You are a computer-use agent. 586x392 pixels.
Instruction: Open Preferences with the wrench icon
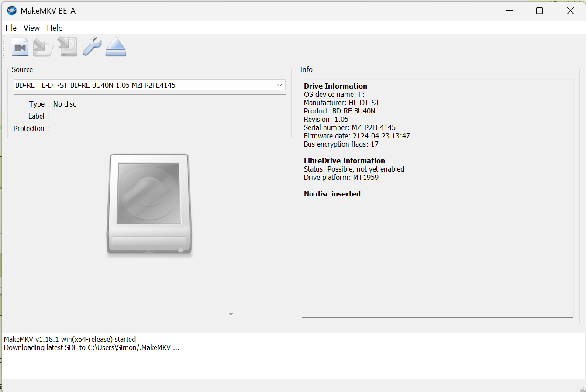point(92,46)
